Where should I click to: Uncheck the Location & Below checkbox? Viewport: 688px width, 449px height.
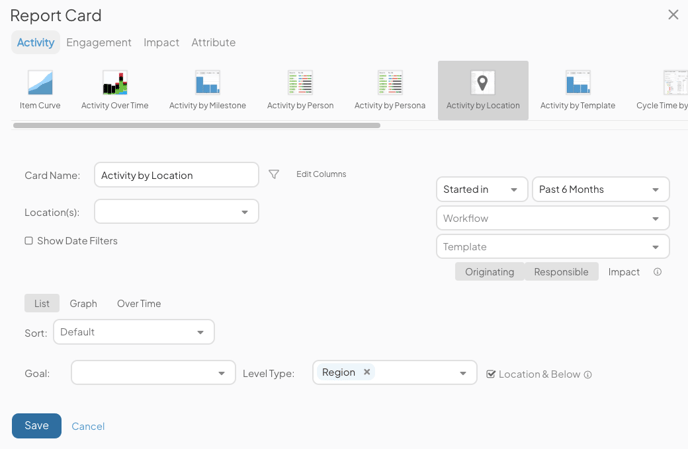(x=491, y=374)
